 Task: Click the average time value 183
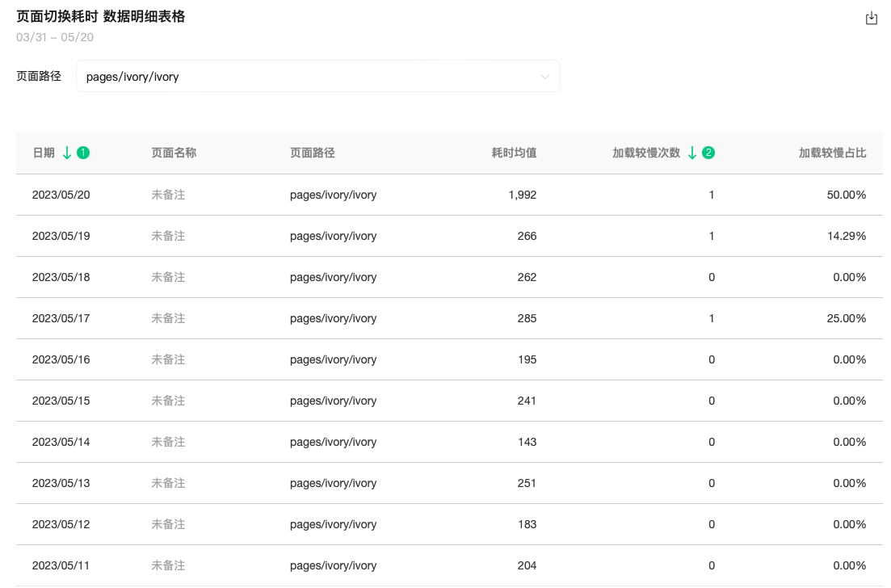pyautogui.click(x=527, y=524)
